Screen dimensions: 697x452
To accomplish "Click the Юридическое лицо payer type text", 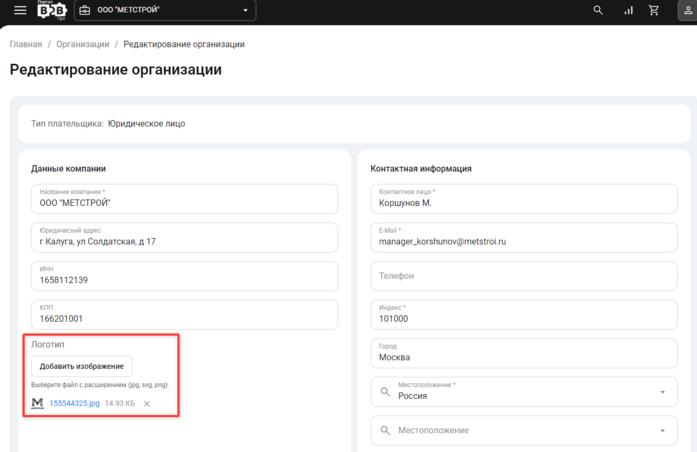I will click(146, 124).
